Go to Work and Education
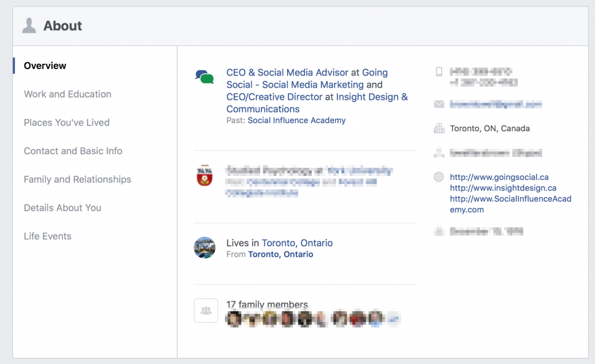Image resolution: width=595 pixels, height=364 pixels. (67, 94)
